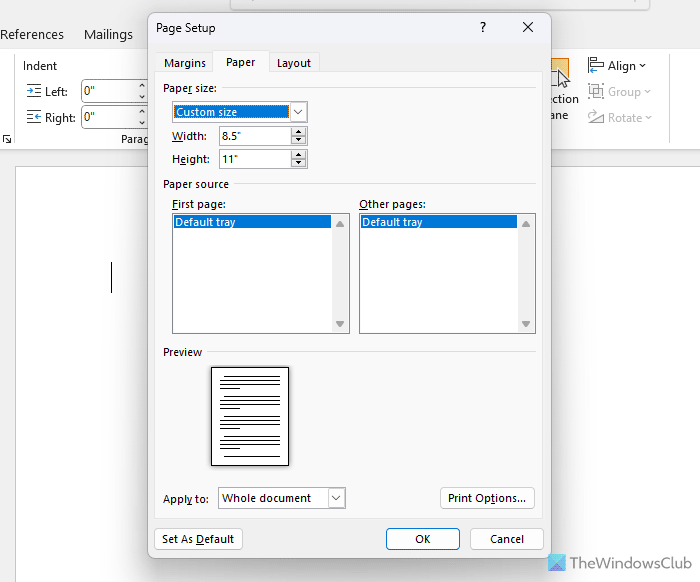Screen dimensions: 700x582
Task: Click First page list scroll up arrow
Action: tap(340, 224)
